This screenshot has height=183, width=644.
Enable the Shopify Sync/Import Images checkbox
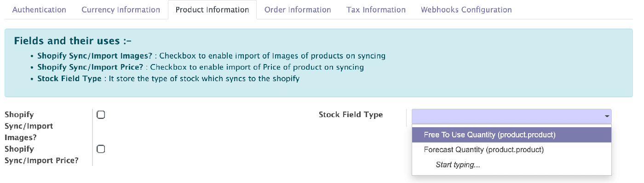coord(101,115)
